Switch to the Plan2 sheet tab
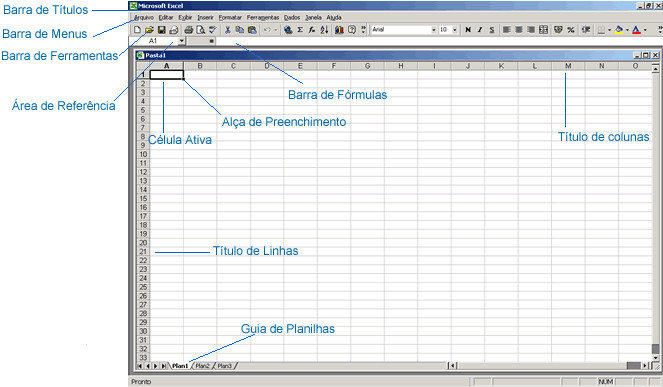This screenshot has width=663, height=387. tap(203, 366)
